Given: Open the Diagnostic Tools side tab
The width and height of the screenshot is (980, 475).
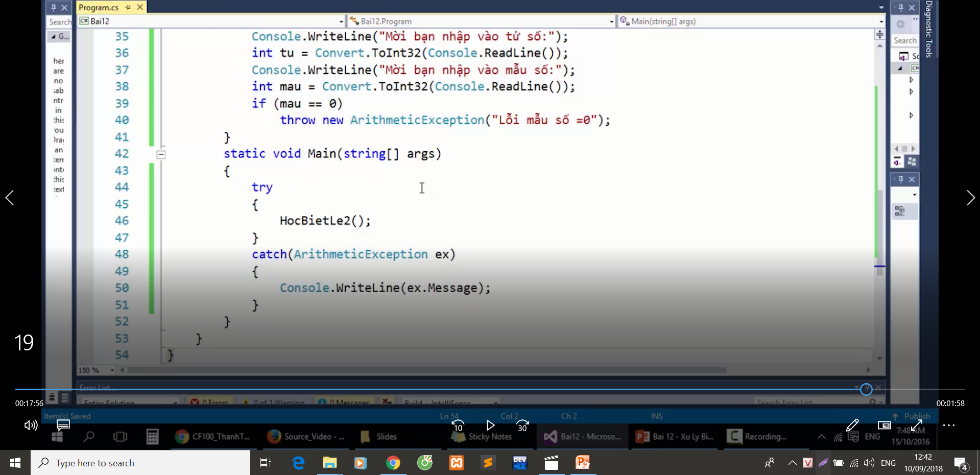Looking at the screenshot, I should [x=928, y=29].
